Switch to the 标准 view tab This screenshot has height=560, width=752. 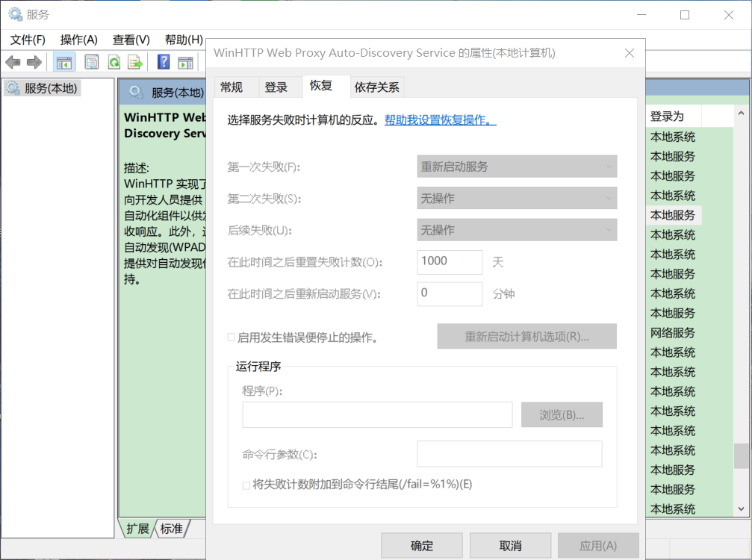(x=171, y=529)
